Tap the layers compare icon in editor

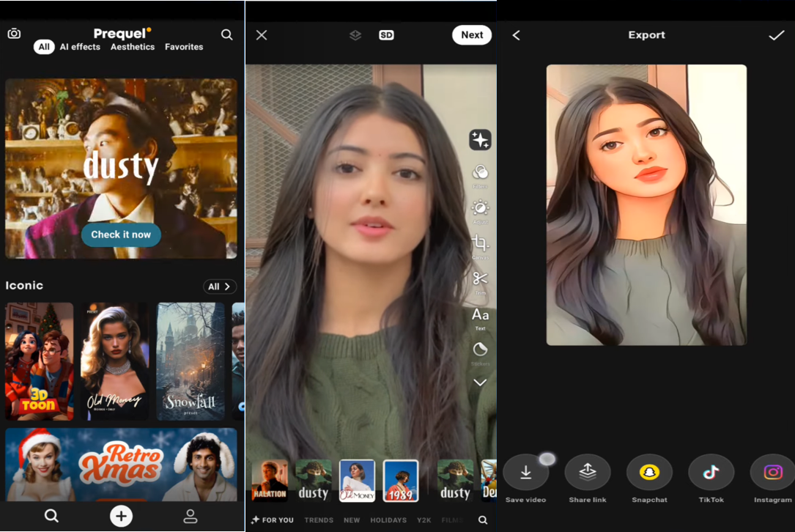(355, 35)
